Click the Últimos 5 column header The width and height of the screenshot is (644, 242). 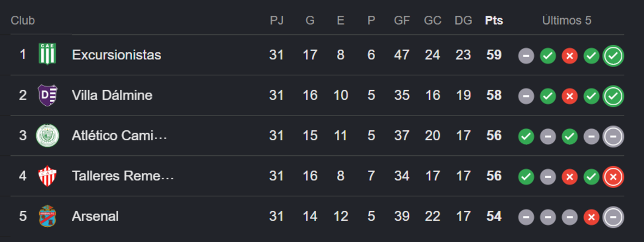(567, 20)
